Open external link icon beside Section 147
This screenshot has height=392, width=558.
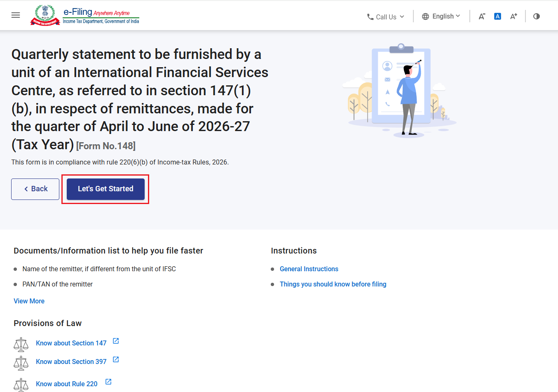click(116, 341)
